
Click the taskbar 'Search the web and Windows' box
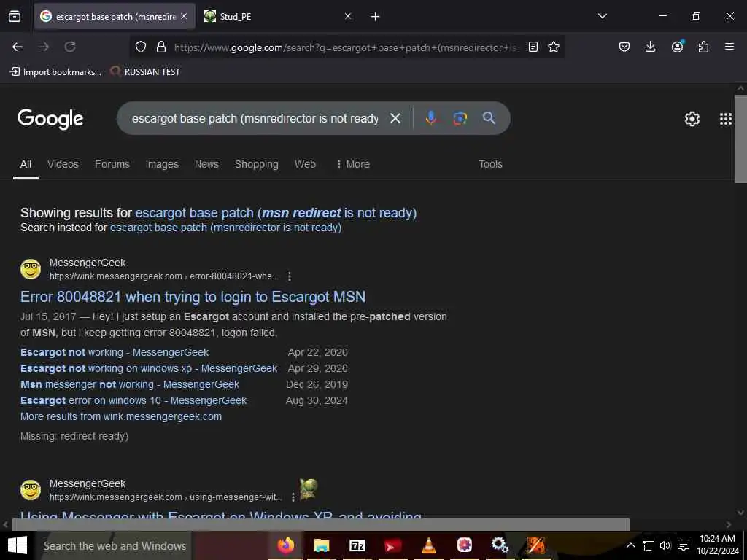[x=115, y=545]
